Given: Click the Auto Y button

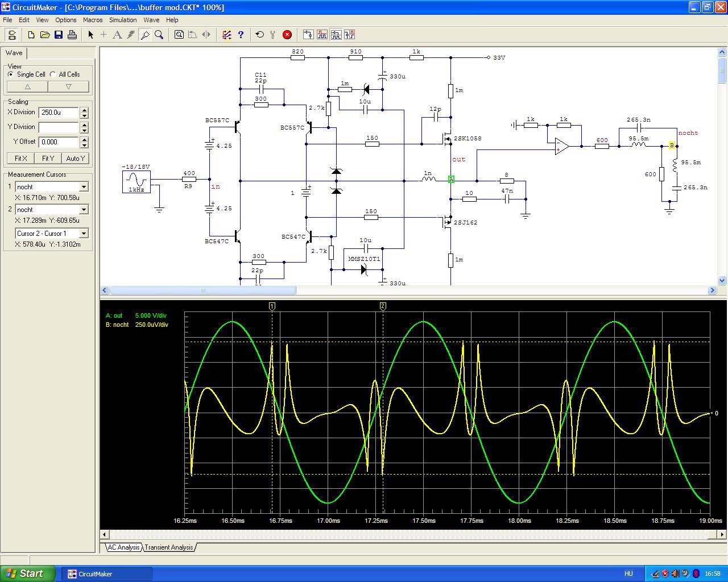Looking at the screenshot, I should pos(75,159).
